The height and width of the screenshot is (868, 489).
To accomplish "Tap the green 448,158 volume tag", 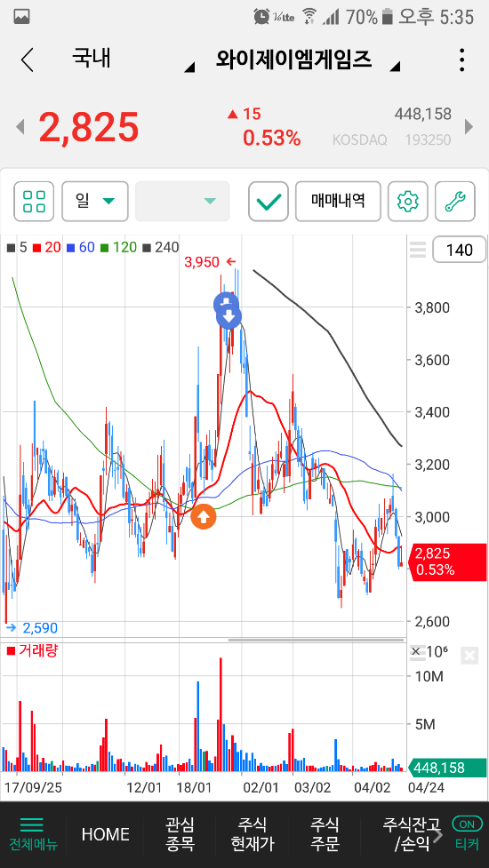I will (447, 768).
